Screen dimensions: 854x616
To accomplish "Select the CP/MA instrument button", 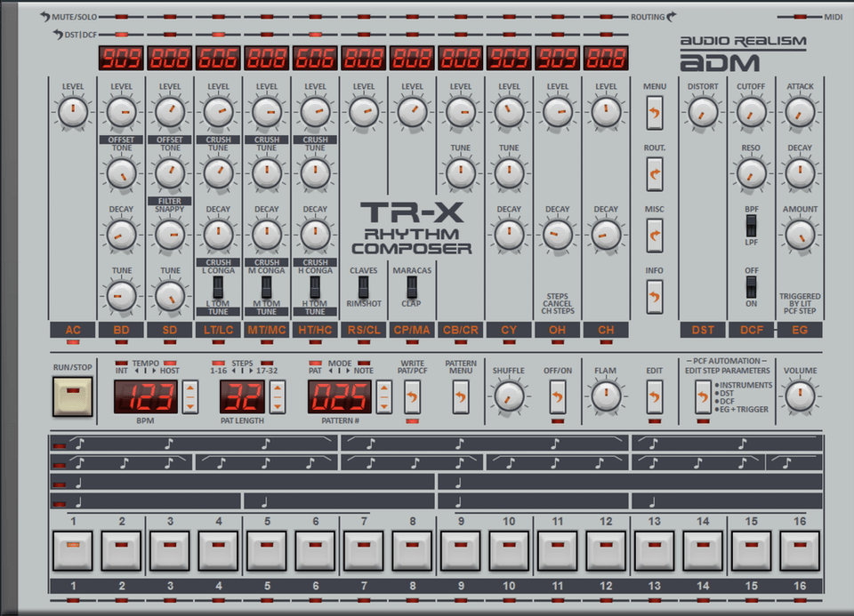I will click(x=412, y=330).
